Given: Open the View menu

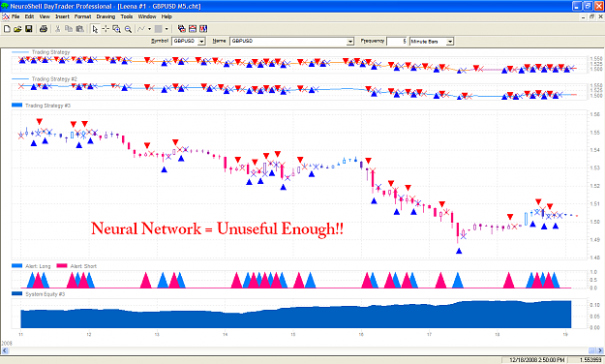Looking at the screenshot, I should [x=45, y=16].
